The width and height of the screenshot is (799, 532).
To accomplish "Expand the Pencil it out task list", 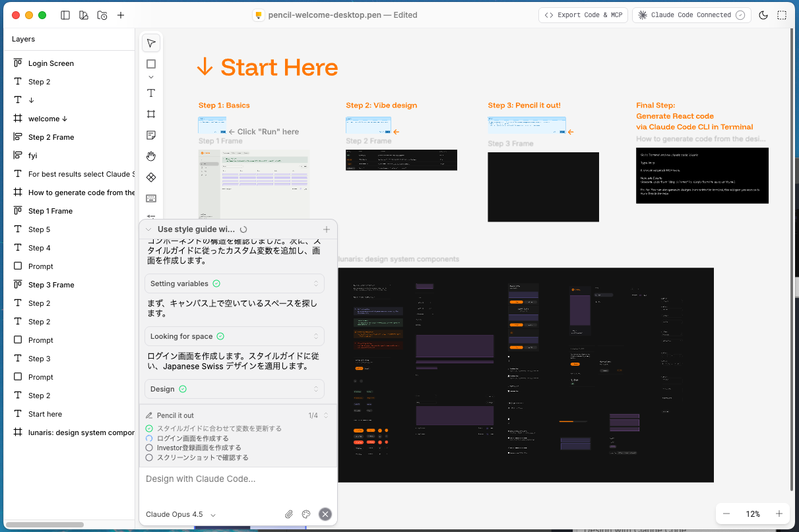I will (325, 415).
